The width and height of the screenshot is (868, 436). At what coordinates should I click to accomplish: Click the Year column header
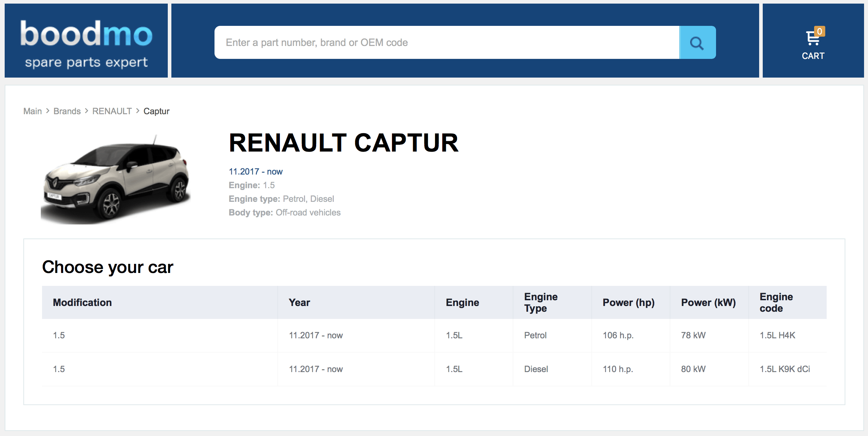coord(299,303)
